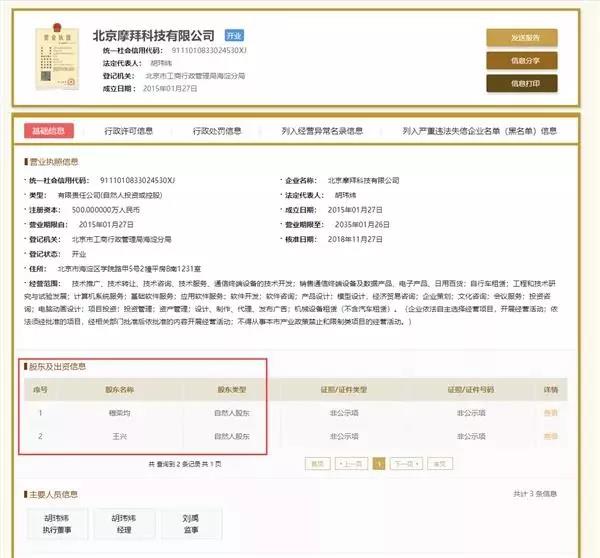
Task: Switch to the 行政处罚信息 tab
Action: (217, 131)
